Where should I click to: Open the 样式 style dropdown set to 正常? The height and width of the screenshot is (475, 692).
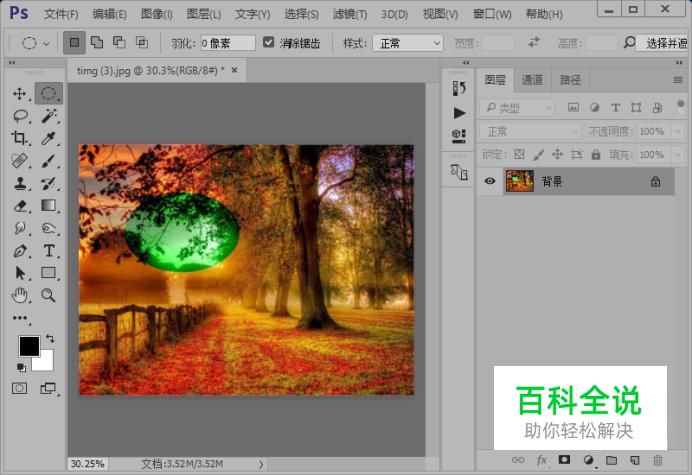408,43
